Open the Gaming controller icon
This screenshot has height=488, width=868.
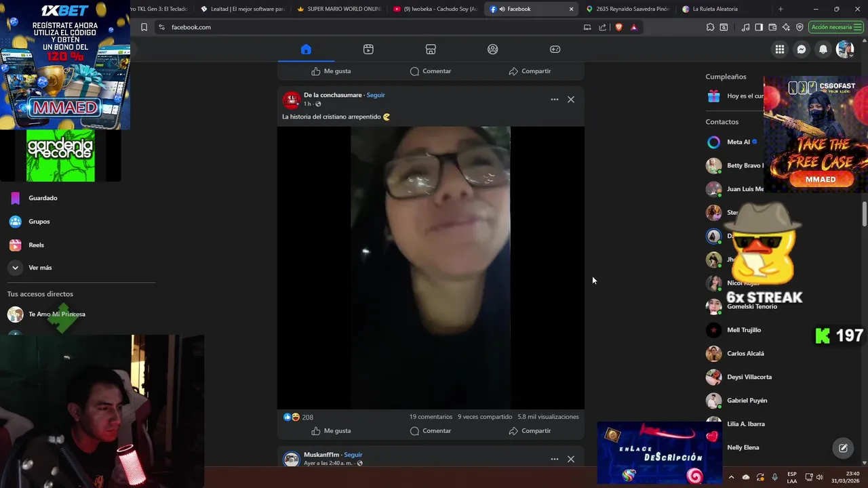pos(555,49)
